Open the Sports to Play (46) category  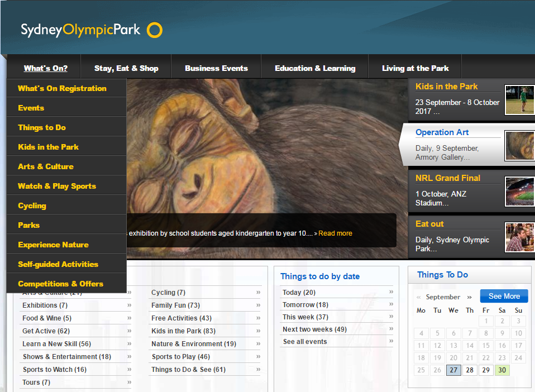[181, 357]
